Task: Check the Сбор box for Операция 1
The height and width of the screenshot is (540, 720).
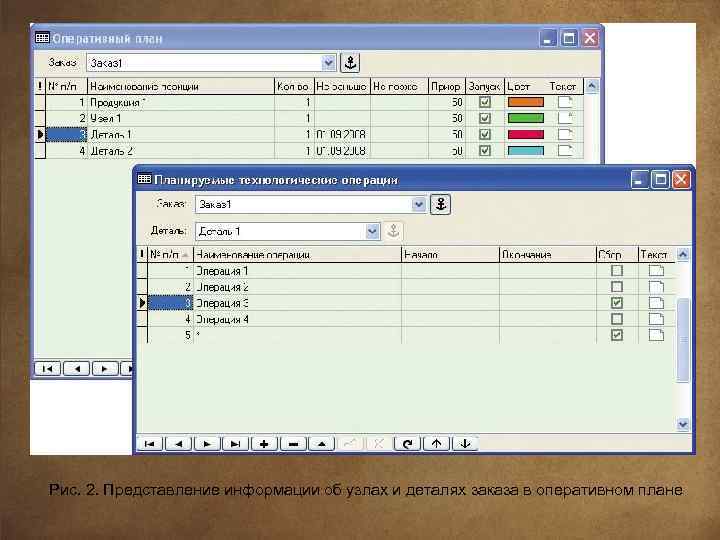Action: [x=617, y=270]
